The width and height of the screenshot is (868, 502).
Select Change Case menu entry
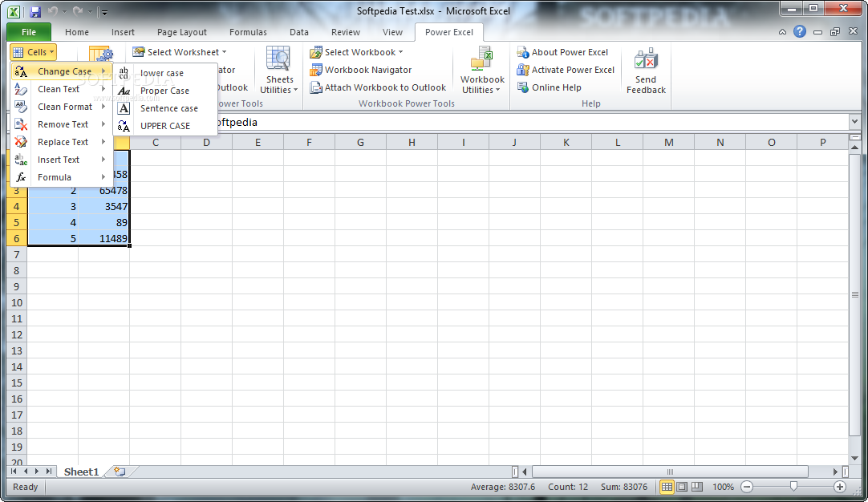tap(62, 71)
